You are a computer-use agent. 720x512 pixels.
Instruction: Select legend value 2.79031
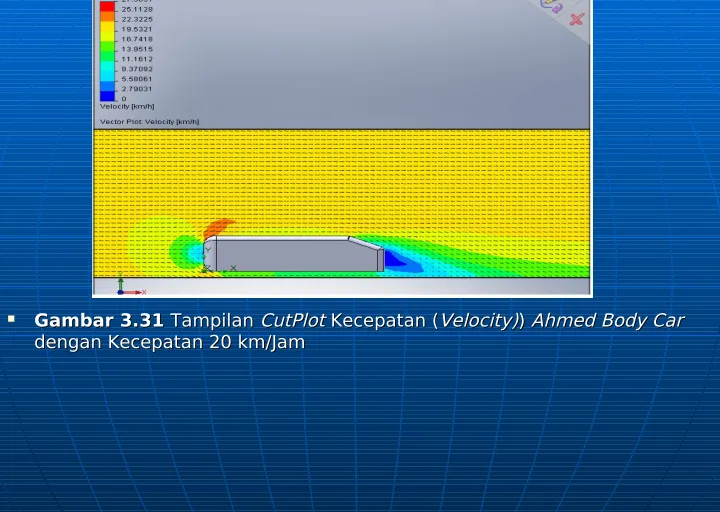[x=137, y=89]
